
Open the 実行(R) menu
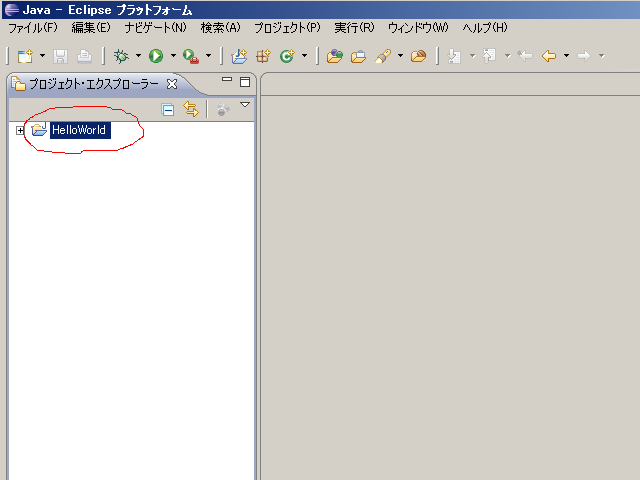coord(354,28)
